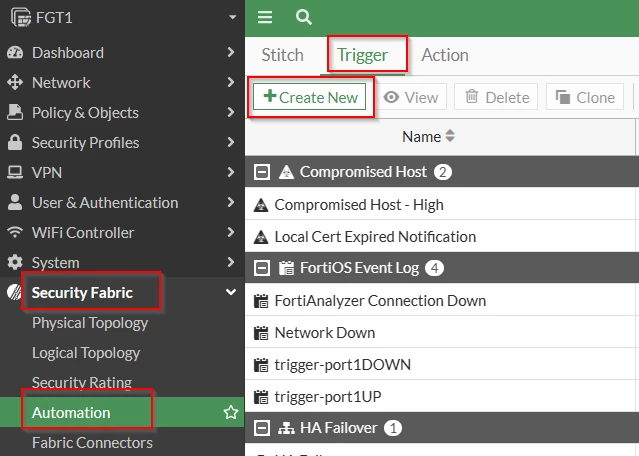The width and height of the screenshot is (639, 456).
Task: Click the Compromised Host group biohazard icon
Action: [286, 172]
